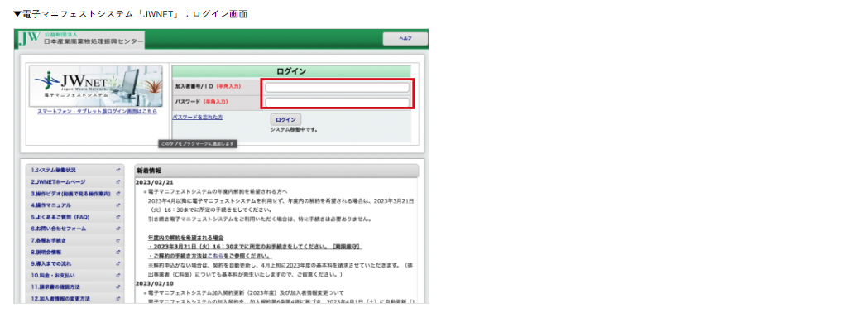868x323 pixels.
Task: Click external-link icon beside 7.各種お手続き
Action: coord(117,240)
